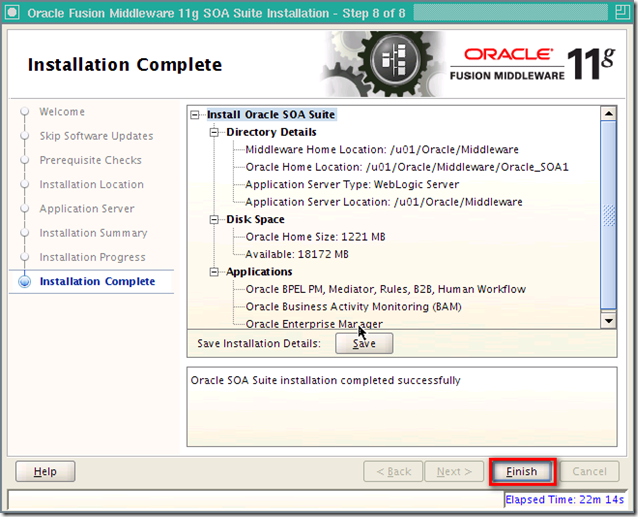Select the Welcome step
Viewport: 638px width, 517px height.
tap(62, 112)
